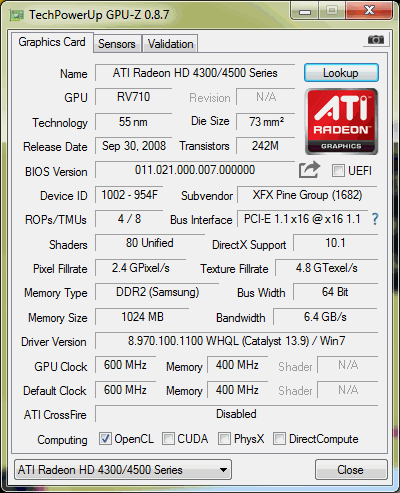The image size is (400, 493).
Task: Select the Name field text
Action: point(195,73)
